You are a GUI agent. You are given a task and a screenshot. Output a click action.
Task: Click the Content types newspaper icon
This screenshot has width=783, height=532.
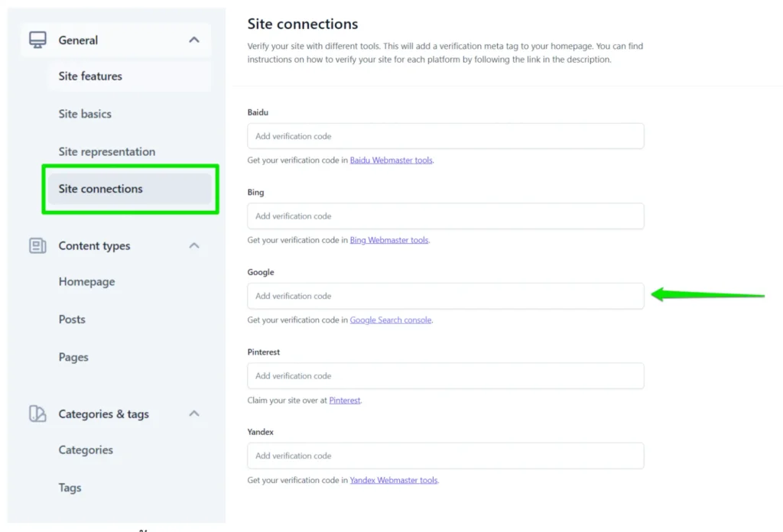point(37,246)
